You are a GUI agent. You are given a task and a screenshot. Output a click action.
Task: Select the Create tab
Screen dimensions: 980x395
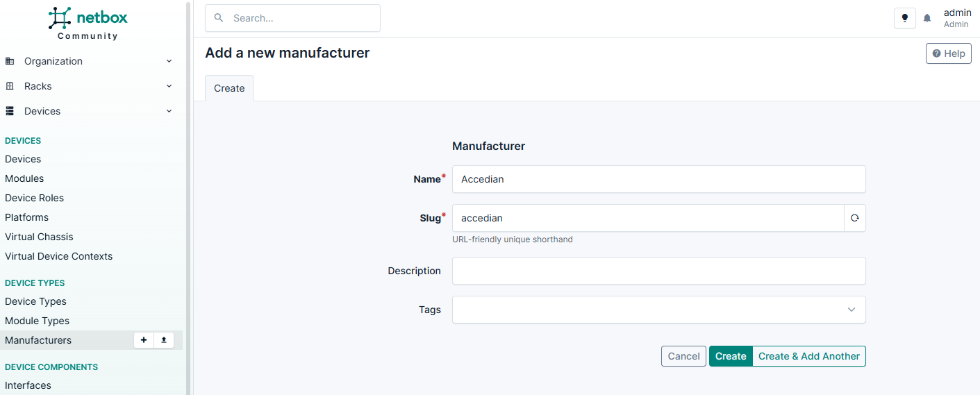tap(229, 88)
